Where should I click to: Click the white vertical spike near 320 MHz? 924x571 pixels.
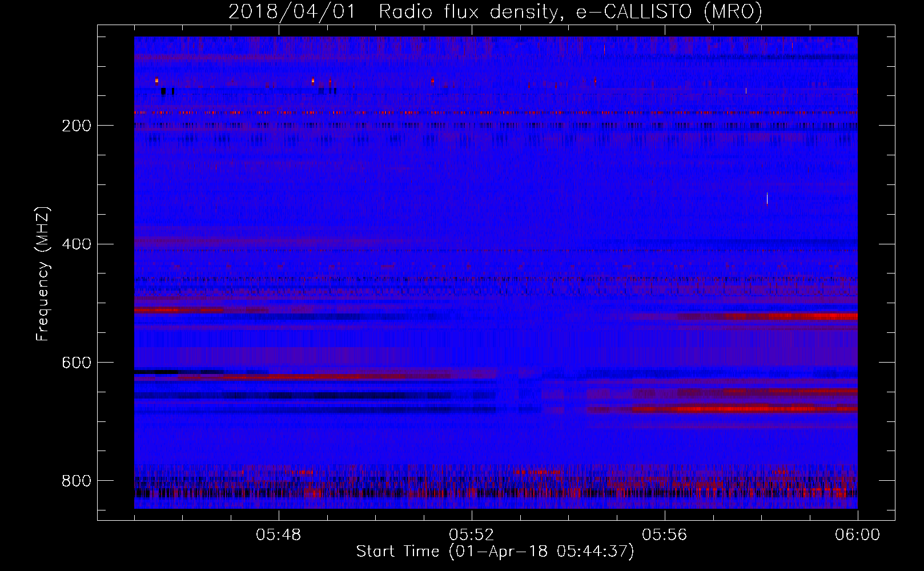(x=767, y=199)
